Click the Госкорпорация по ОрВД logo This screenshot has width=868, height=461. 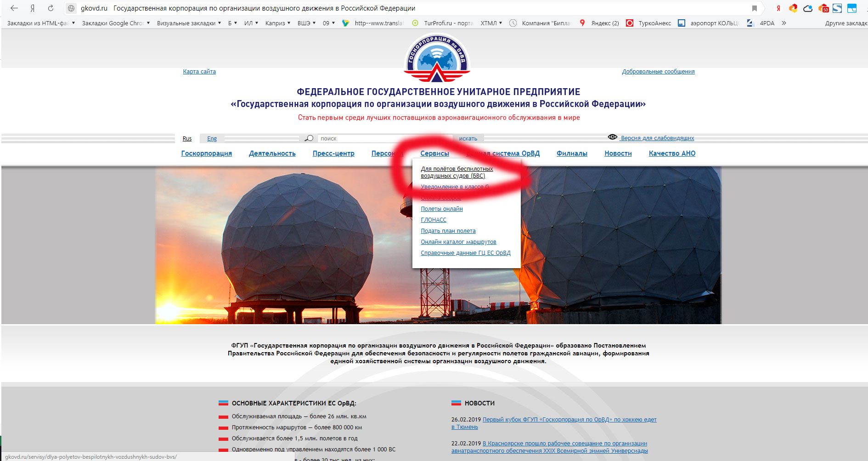437,58
